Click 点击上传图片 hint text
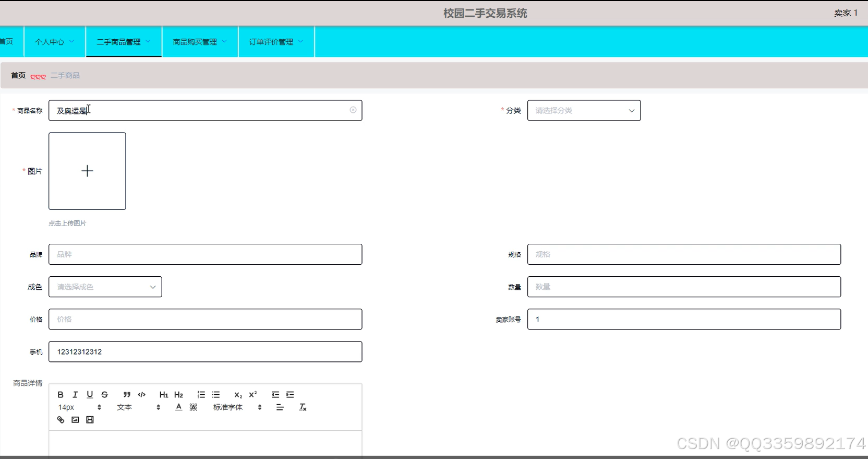The image size is (868, 459). pyautogui.click(x=67, y=223)
